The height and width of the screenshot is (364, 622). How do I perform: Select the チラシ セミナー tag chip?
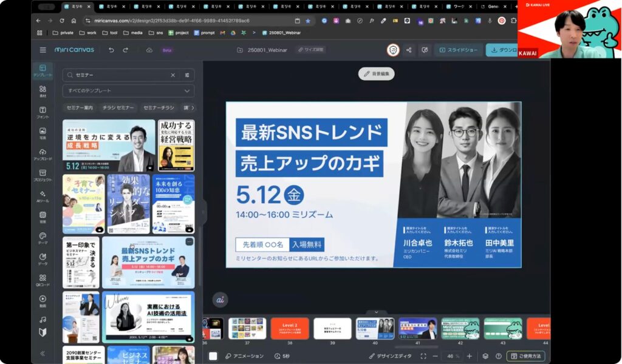tap(118, 107)
